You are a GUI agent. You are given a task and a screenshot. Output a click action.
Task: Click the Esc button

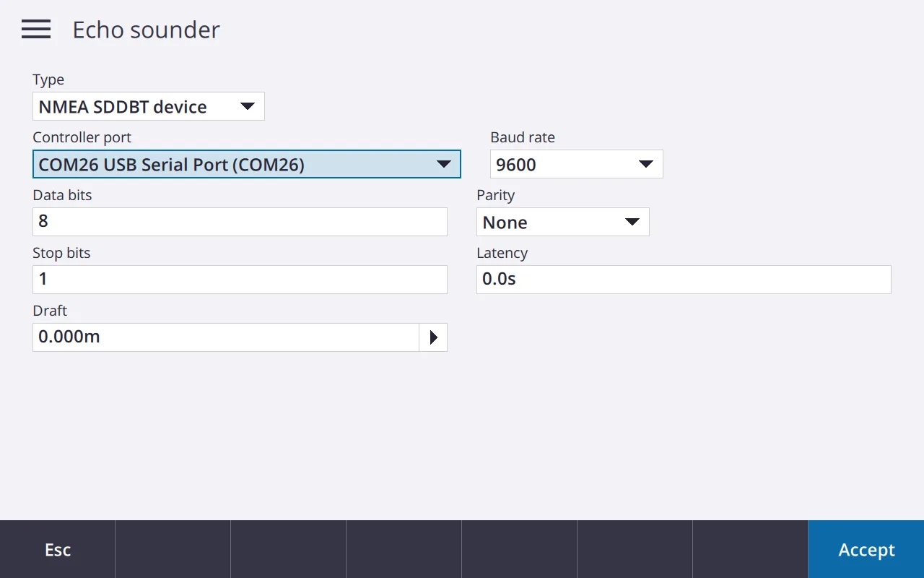pyautogui.click(x=58, y=549)
